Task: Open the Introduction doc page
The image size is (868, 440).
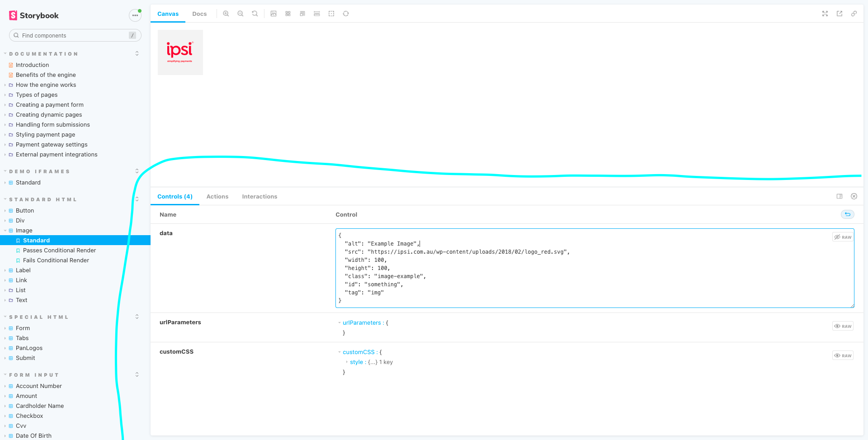Action: [x=32, y=65]
